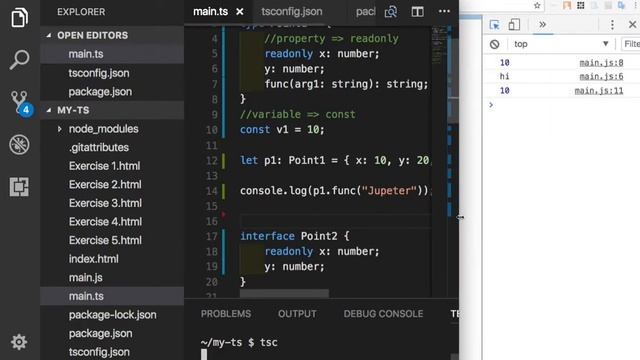The height and width of the screenshot is (360, 640).
Task: Split the editor with split icon
Action: (417, 12)
